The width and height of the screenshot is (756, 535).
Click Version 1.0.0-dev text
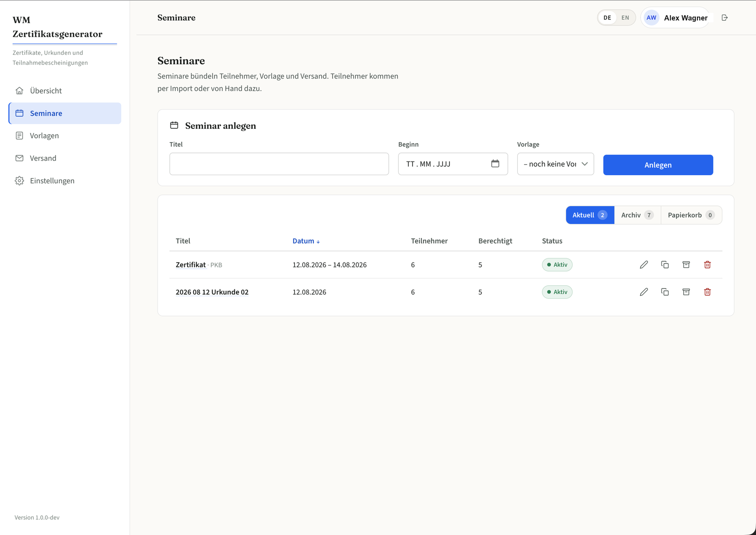37,518
